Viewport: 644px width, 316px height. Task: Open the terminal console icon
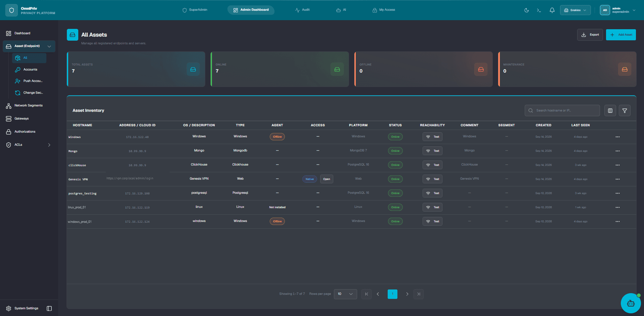(x=539, y=10)
